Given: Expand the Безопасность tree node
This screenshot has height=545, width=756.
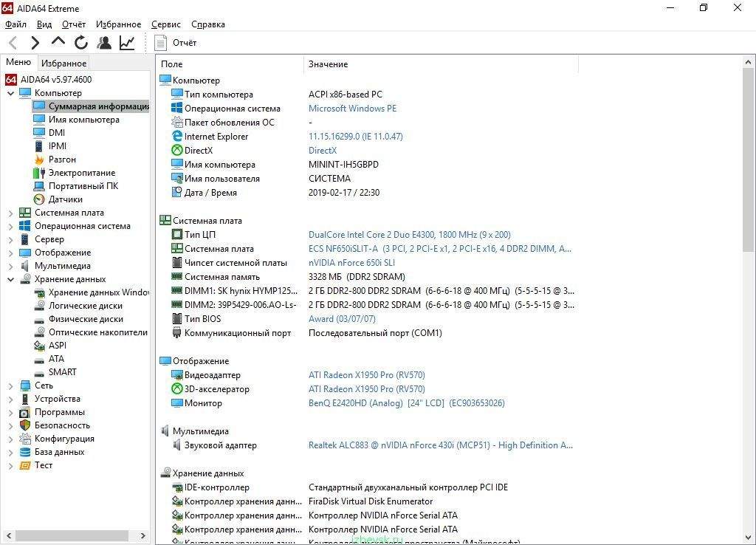Looking at the screenshot, I should (10, 425).
